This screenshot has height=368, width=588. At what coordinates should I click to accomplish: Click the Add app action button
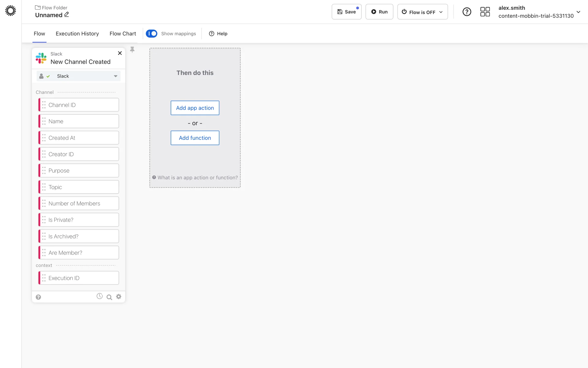[195, 108]
